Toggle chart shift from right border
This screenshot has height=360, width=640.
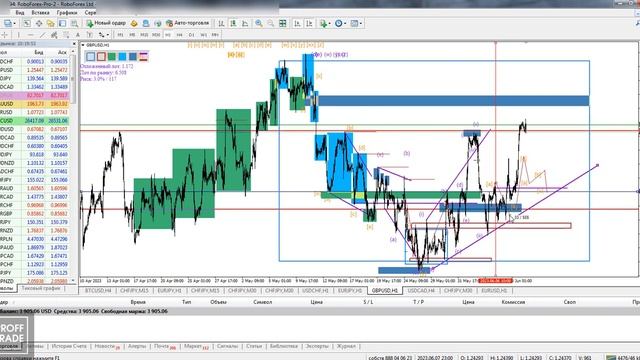(309, 23)
